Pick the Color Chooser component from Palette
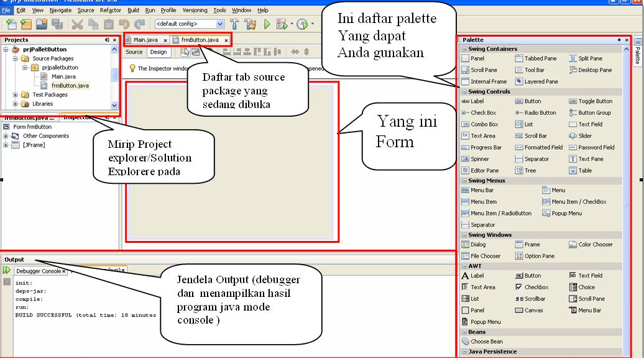This screenshot has height=359, width=644. click(x=591, y=245)
